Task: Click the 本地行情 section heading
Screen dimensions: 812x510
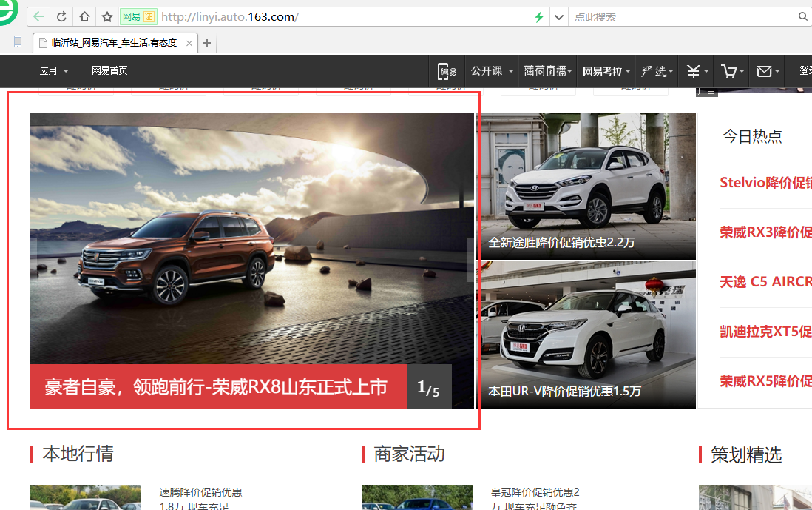Action: pos(78,454)
